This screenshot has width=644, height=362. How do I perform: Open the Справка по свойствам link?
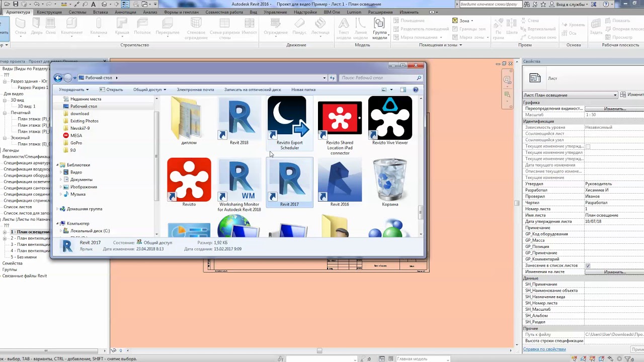(544, 349)
